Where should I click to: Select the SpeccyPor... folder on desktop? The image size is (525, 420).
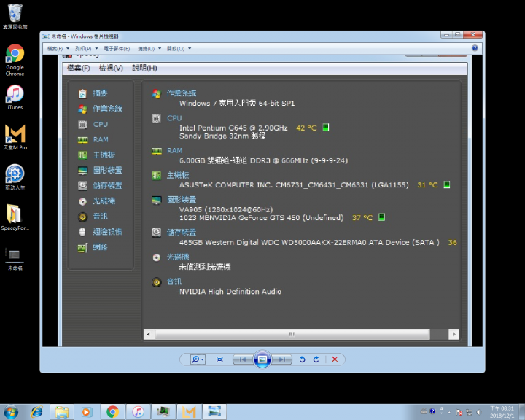15,217
